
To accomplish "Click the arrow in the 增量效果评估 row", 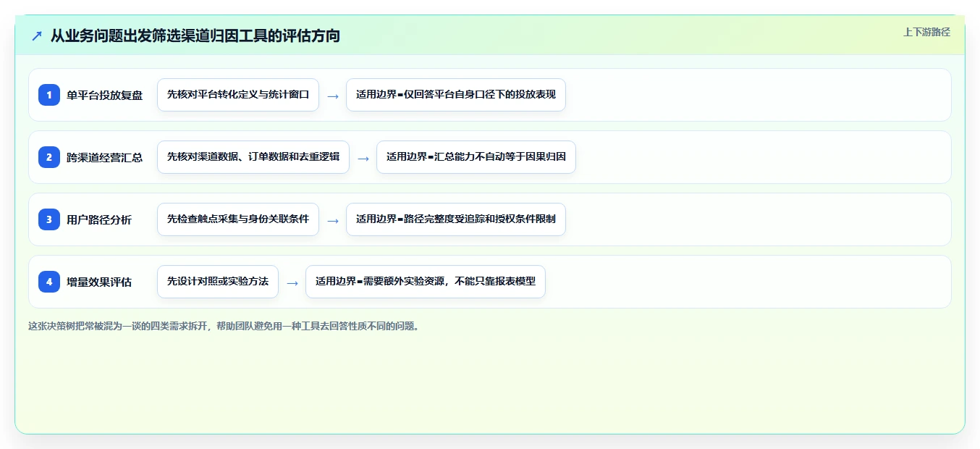I will [x=292, y=283].
